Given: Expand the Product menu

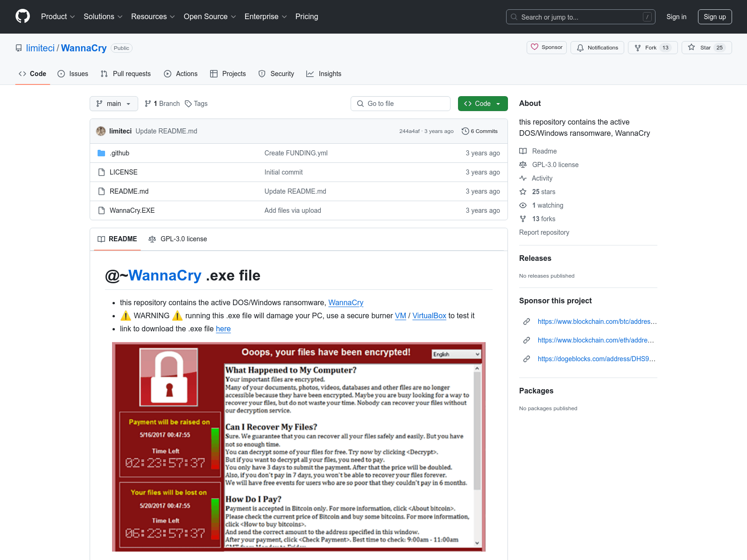Looking at the screenshot, I should 58,16.
